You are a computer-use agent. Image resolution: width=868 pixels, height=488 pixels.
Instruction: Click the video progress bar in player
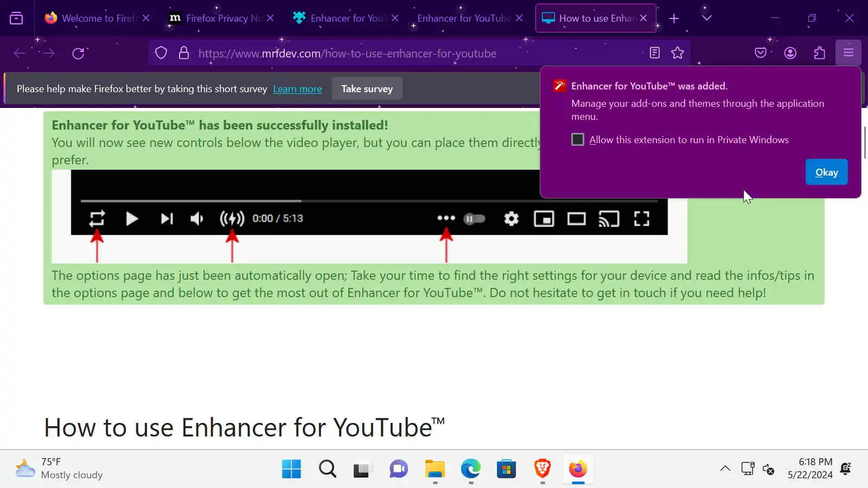point(369,201)
